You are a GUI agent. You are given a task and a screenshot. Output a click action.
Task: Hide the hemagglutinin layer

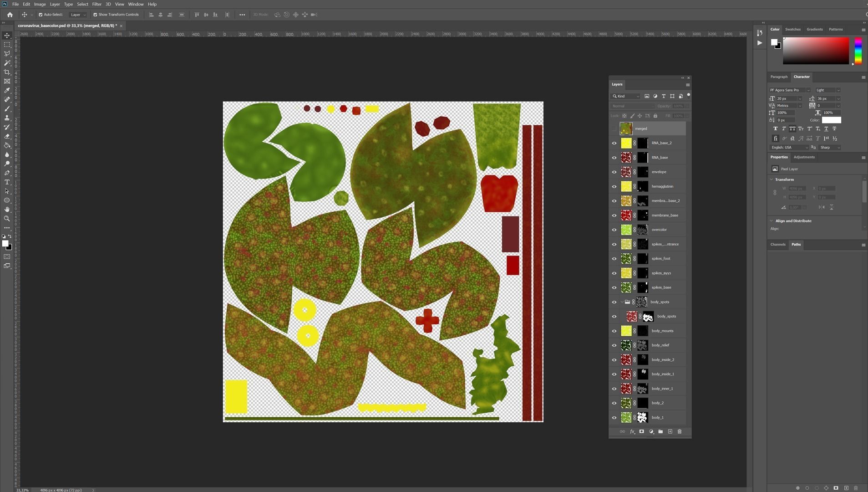[x=614, y=186]
